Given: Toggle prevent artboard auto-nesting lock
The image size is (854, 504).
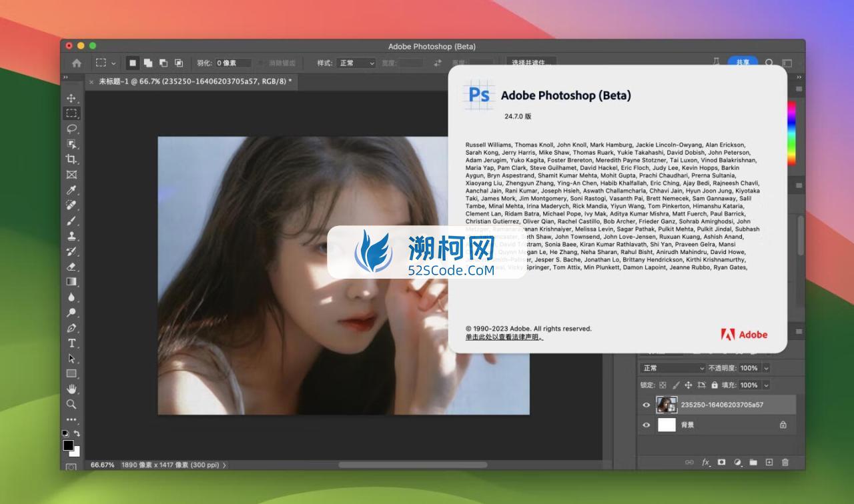Looking at the screenshot, I should pos(701,385).
